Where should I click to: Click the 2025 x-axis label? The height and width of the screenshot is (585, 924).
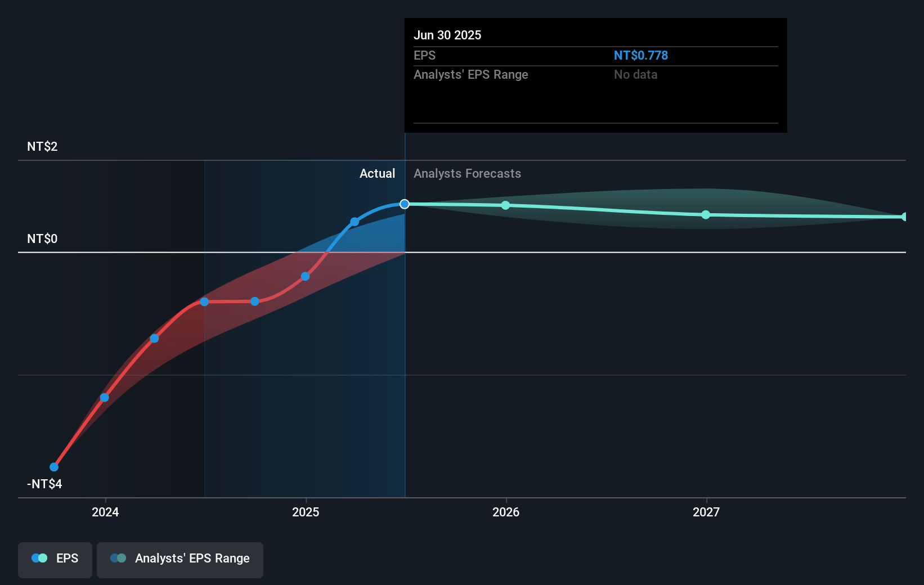306,512
